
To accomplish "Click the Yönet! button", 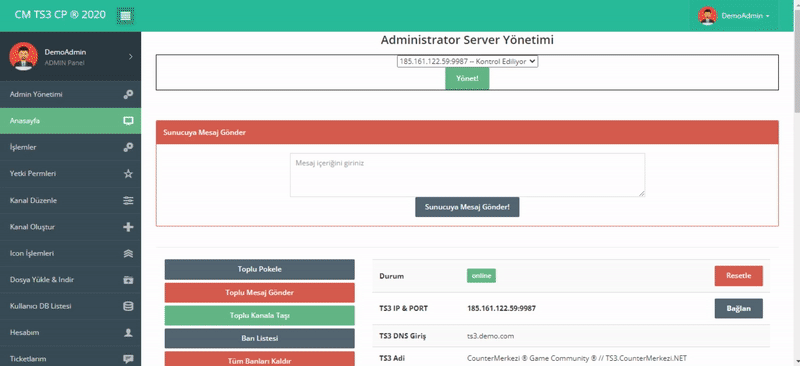I will (467, 79).
